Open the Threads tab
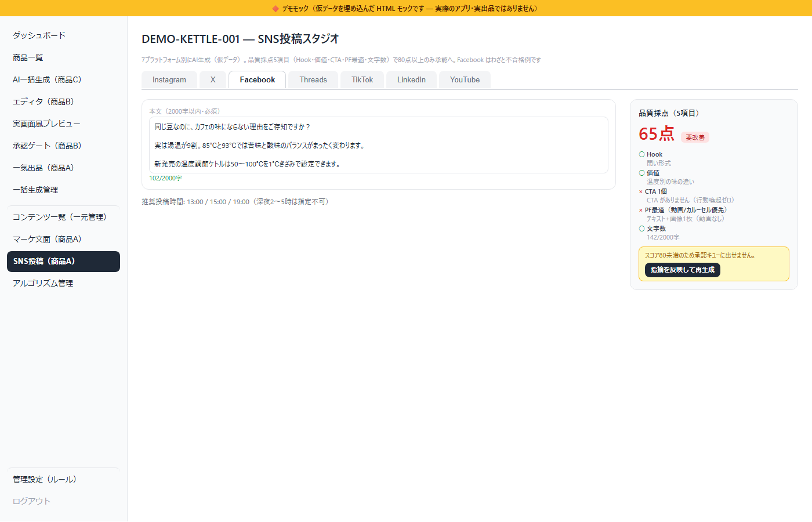The height and width of the screenshot is (522, 812). (x=313, y=80)
